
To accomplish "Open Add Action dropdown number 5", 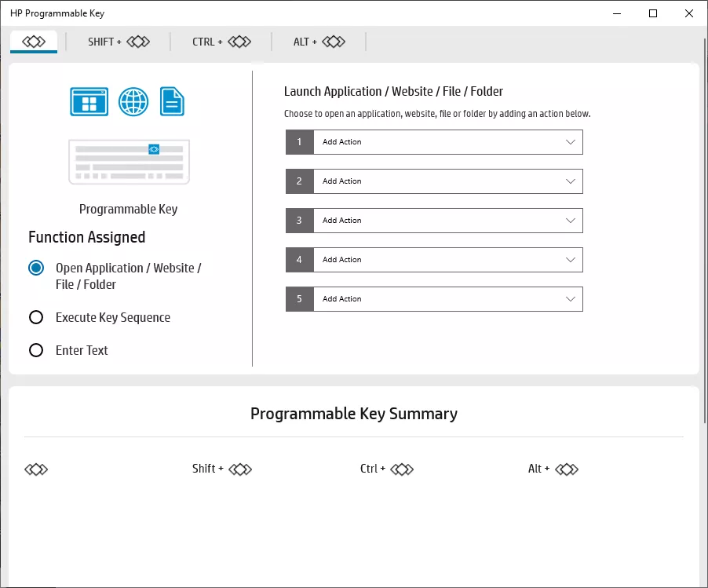I will [x=434, y=299].
